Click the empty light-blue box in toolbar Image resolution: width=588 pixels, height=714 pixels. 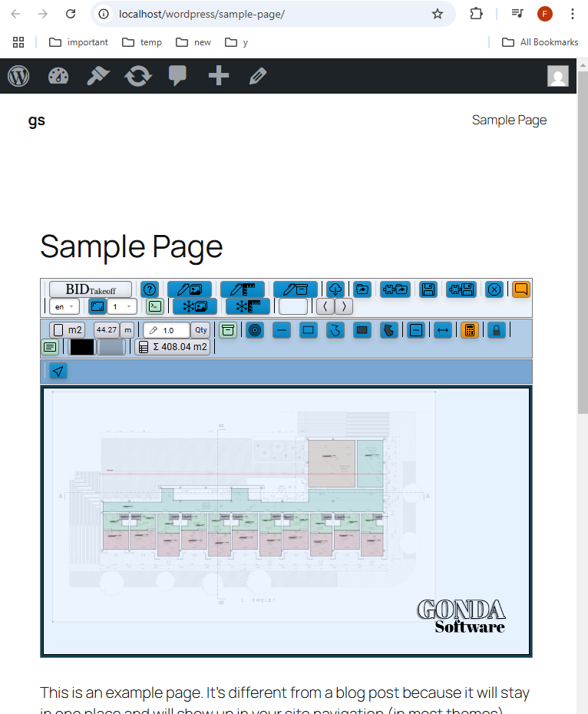click(x=293, y=306)
